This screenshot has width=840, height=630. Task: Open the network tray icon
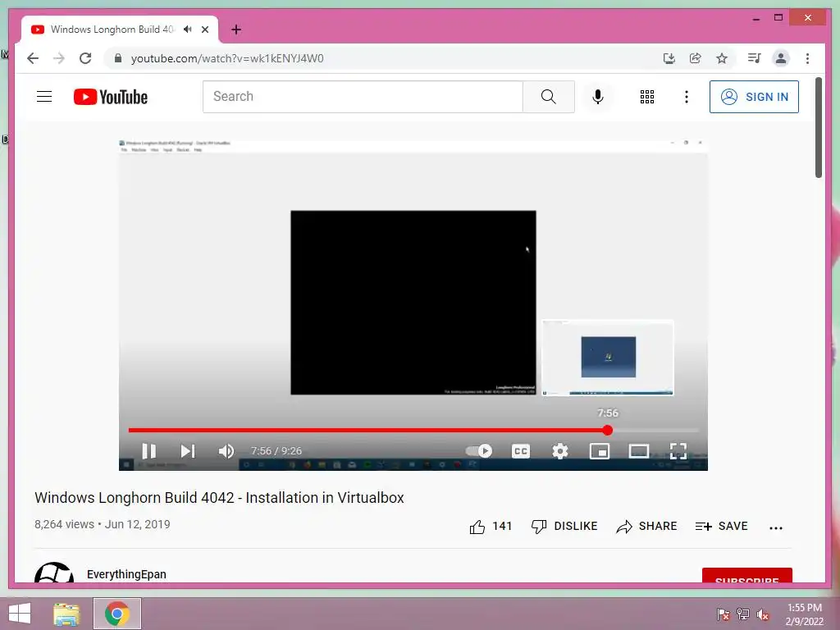[x=743, y=614]
